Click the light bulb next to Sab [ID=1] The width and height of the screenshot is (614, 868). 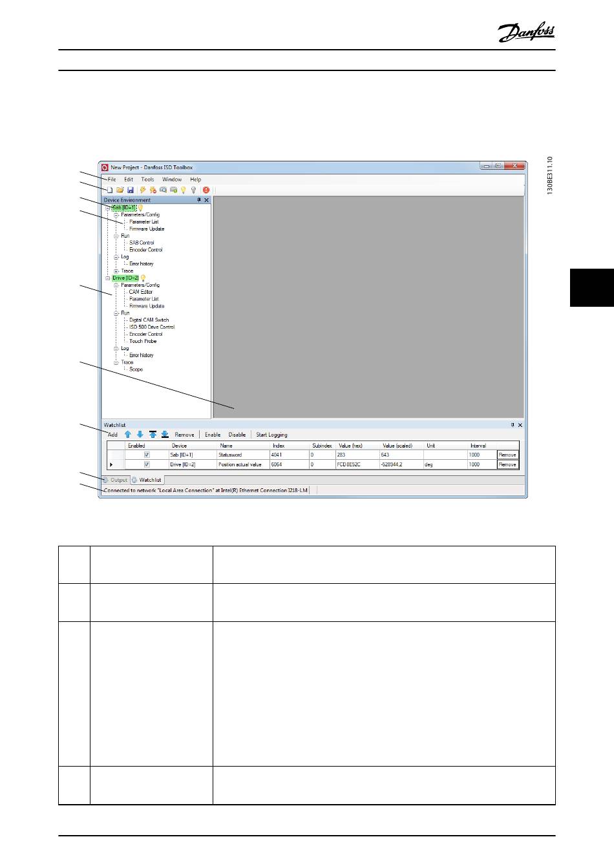tap(140, 208)
